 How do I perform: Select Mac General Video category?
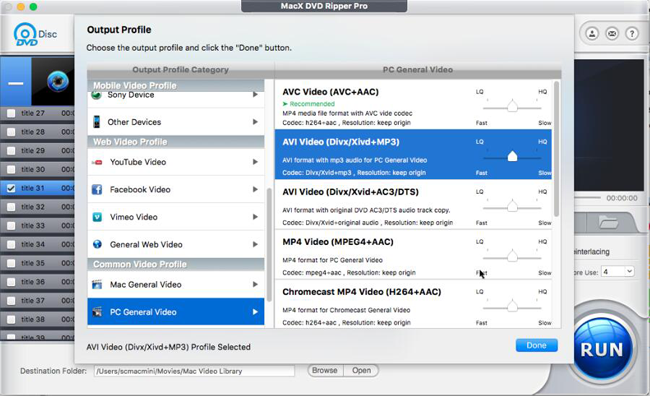click(x=176, y=284)
